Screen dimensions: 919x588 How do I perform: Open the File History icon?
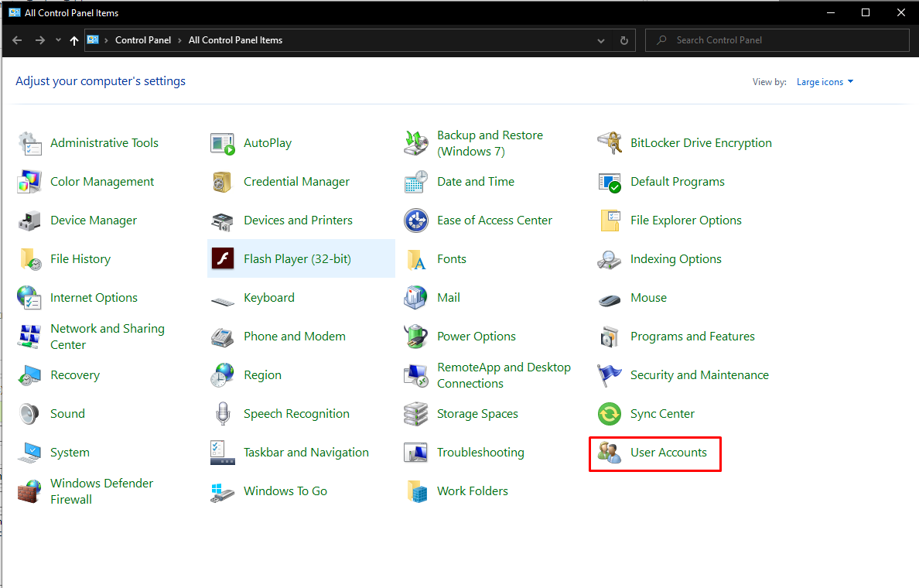(x=30, y=259)
